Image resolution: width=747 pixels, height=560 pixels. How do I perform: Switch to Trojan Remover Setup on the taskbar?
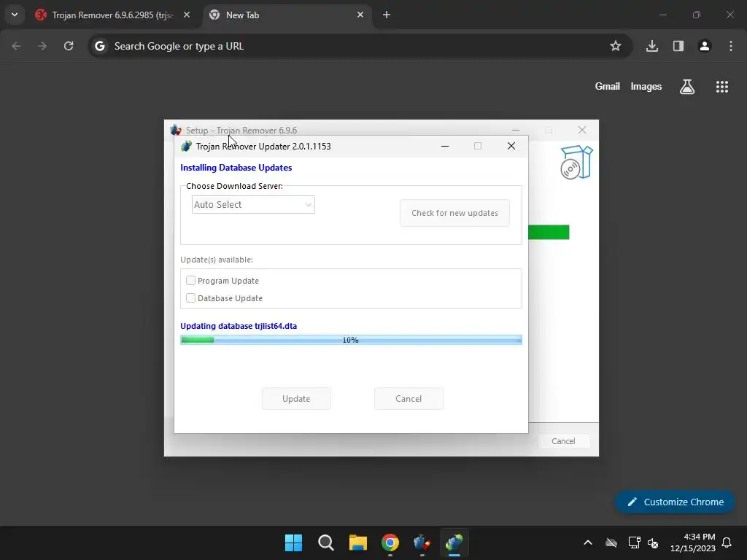(422, 542)
